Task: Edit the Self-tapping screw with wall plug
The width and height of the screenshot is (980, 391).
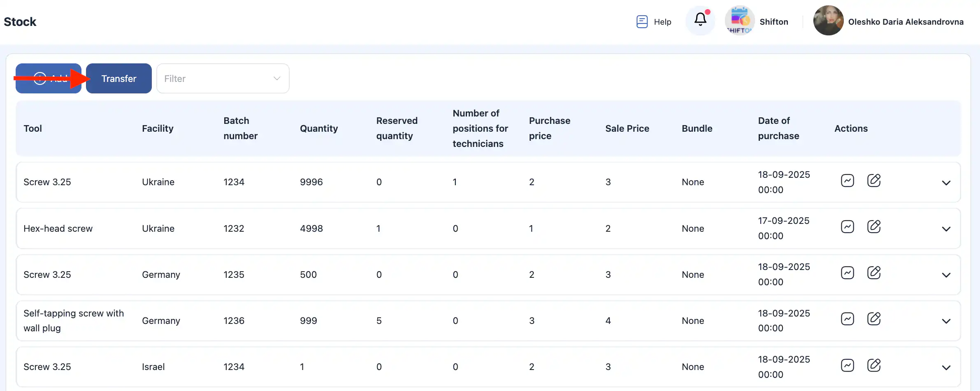Action: (873, 319)
